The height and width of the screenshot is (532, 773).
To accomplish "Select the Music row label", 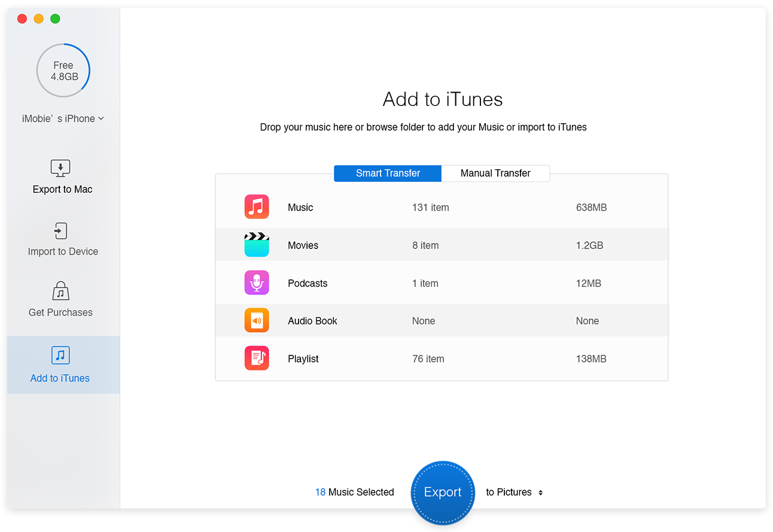I will click(x=300, y=208).
